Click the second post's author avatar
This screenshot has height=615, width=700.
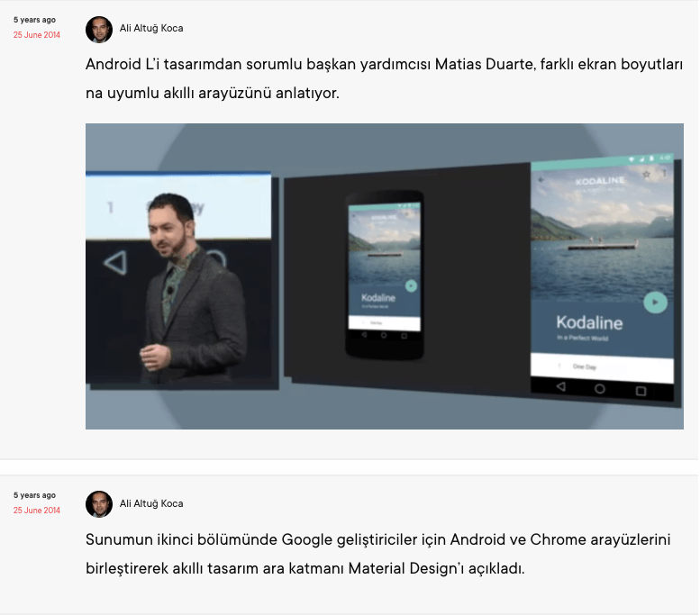[x=99, y=504]
